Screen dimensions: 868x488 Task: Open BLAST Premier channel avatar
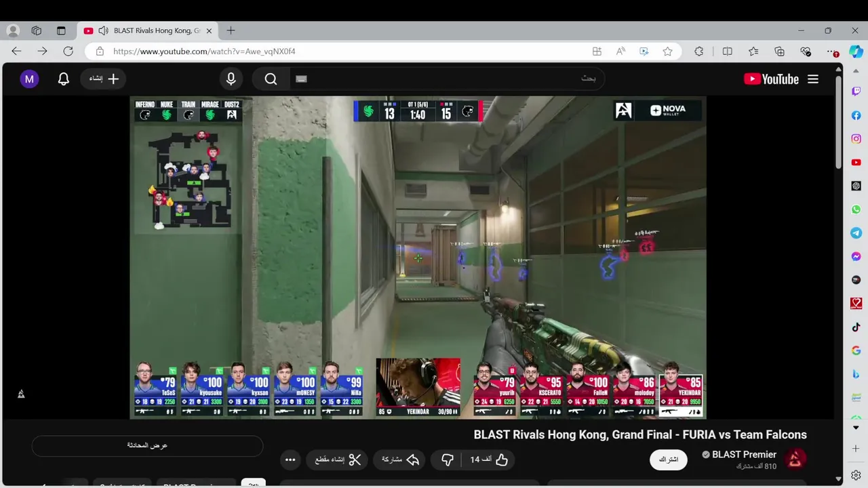[x=795, y=460]
